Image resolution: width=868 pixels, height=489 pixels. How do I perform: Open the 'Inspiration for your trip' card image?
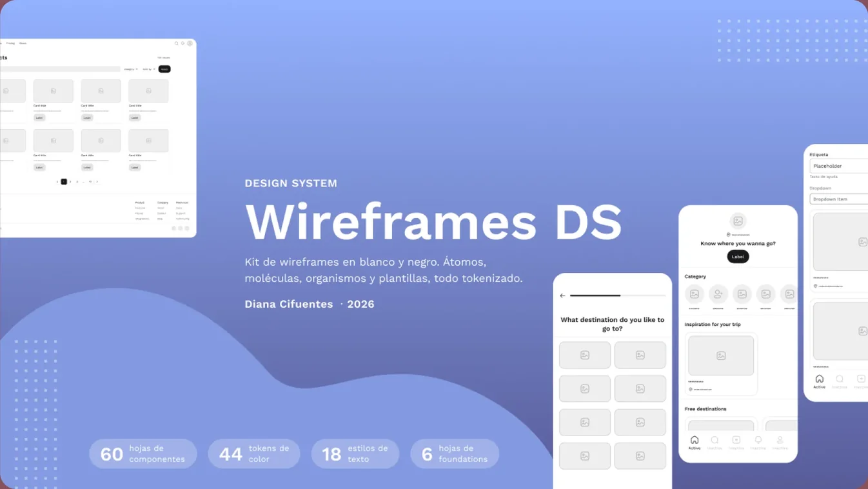coord(721,355)
